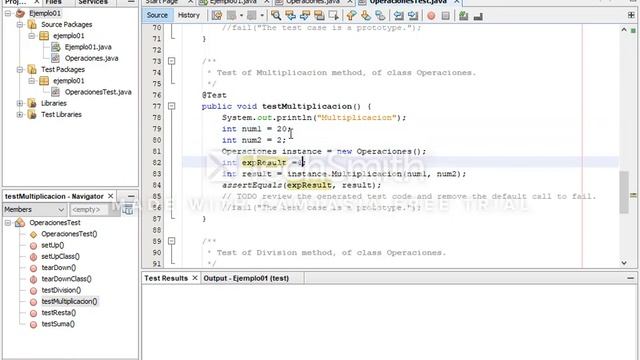Select tearDownClass() in Navigator
Image resolution: width=640 pixels, height=360 pixels.
coord(66,279)
